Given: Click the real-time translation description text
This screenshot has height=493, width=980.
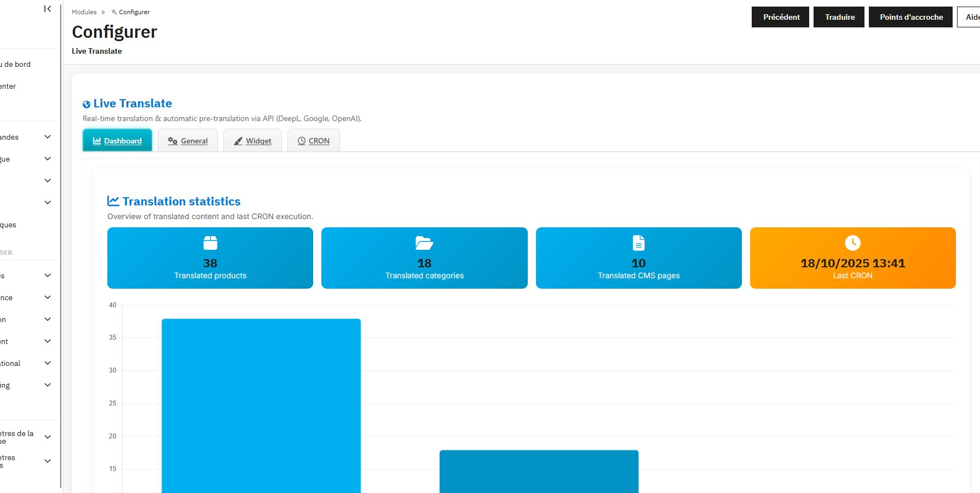Looking at the screenshot, I should pos(222,118).
